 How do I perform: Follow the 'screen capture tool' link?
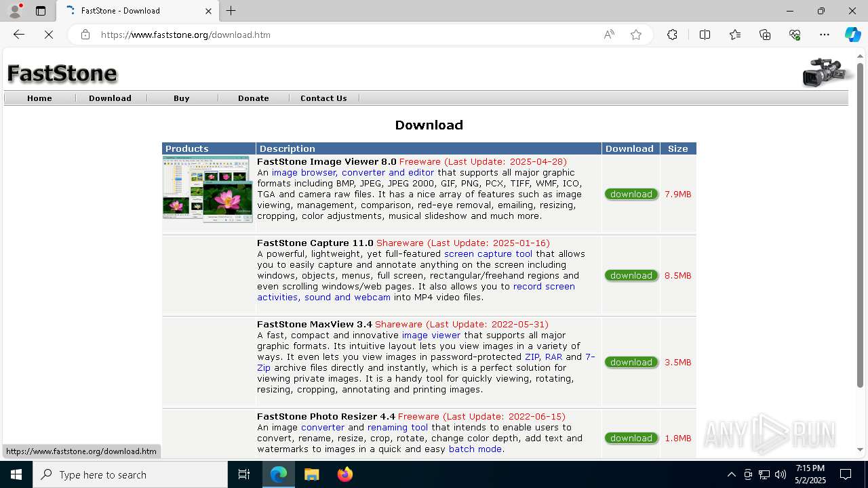[488, 254]
